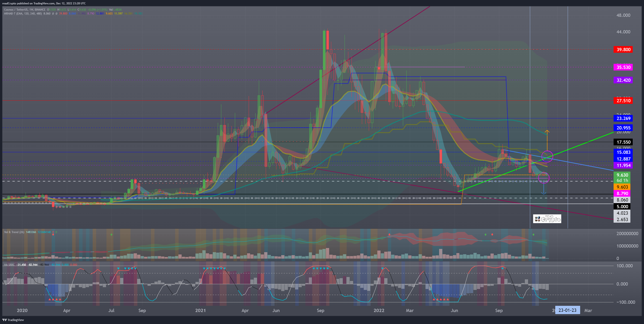Click the magenta 8.790 price label

point(622,194)
